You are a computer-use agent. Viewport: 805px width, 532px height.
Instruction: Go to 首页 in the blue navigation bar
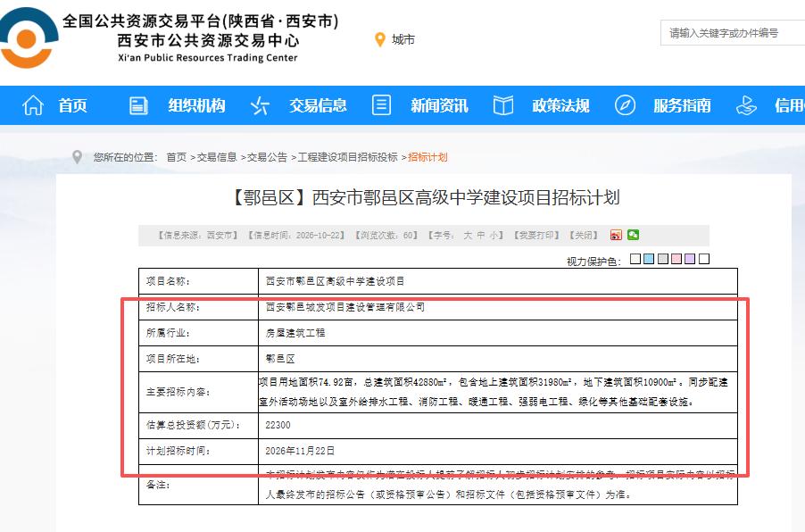point(72,106)
